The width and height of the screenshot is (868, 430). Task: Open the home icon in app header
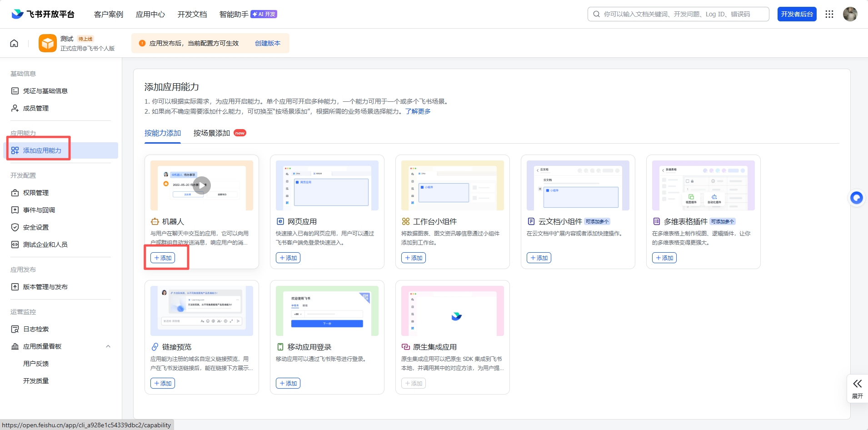tap(14, 43)
